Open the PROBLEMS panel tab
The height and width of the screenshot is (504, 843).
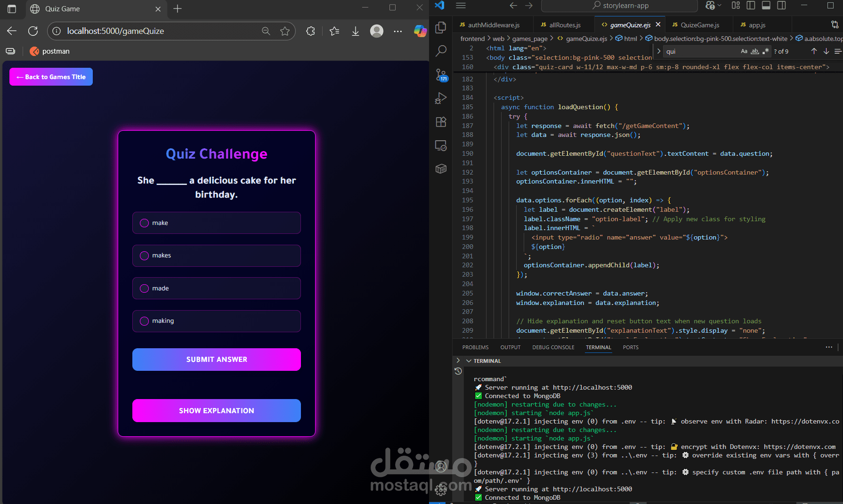[x=475, y=347]
